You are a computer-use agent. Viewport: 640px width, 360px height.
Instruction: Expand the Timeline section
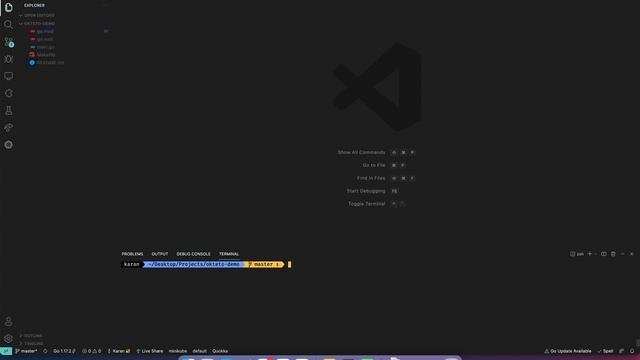tap(31, 344)
